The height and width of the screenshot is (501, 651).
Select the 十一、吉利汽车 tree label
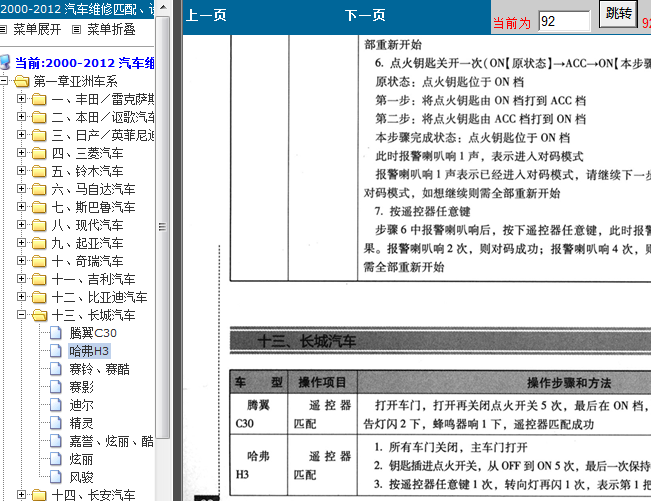93,279
